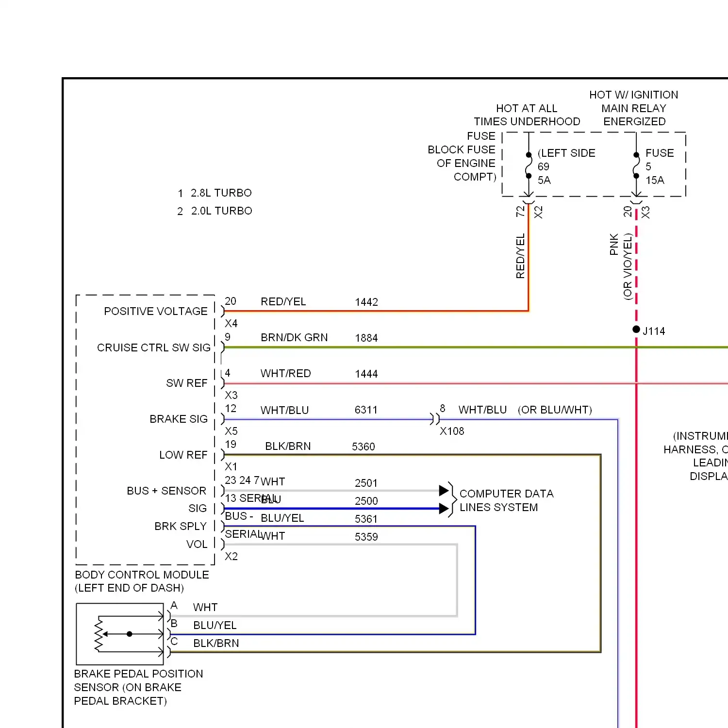Click connector label X4

231,323
